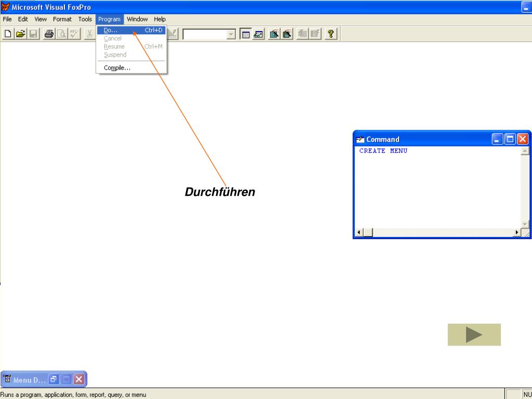Click the Save floppy disk icon
The width and height of the screenshot is (532, 399).
[x=33, y=34]
